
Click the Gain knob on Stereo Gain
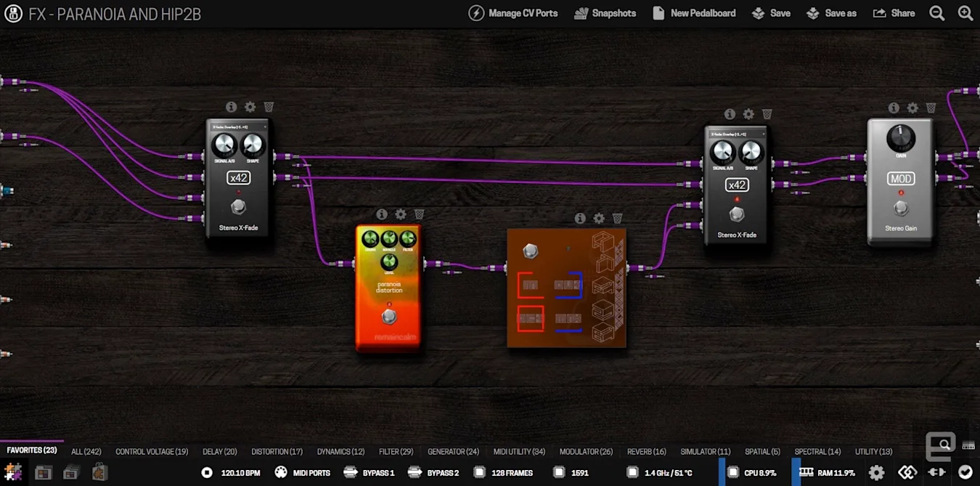[900, 137]
